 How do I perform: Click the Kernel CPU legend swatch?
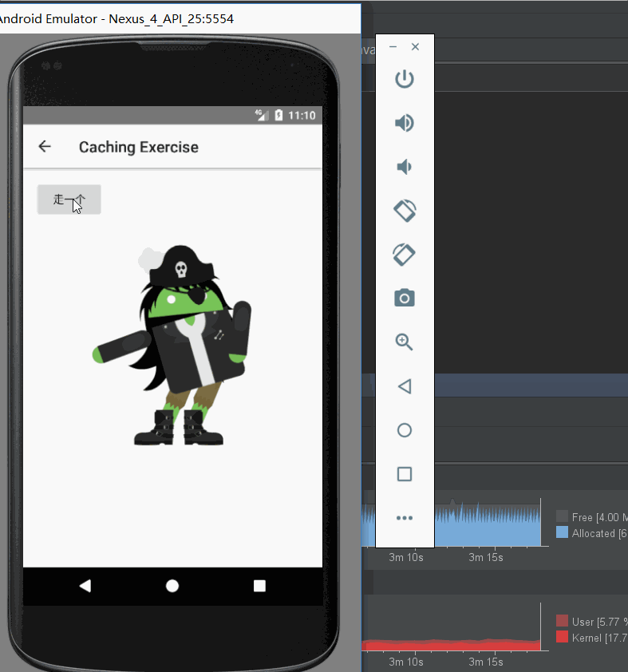(x=562, y=637)
